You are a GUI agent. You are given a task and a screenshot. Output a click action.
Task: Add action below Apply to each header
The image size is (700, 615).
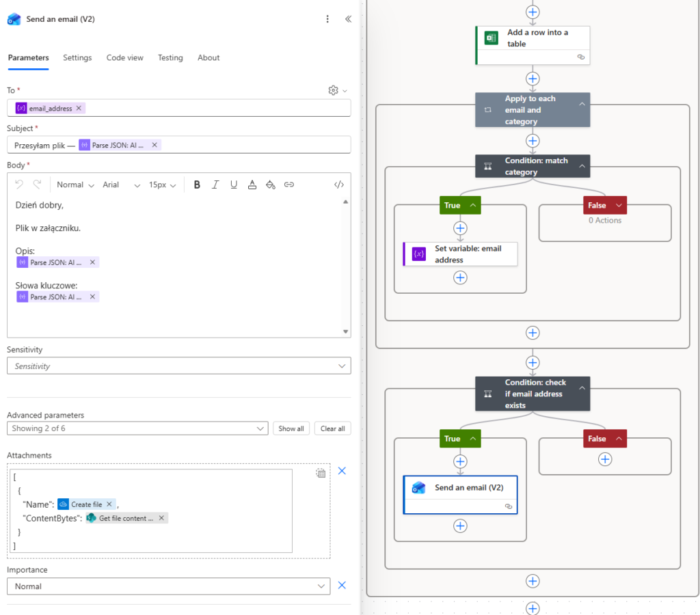pyautogui.click(x=533, y=141)
